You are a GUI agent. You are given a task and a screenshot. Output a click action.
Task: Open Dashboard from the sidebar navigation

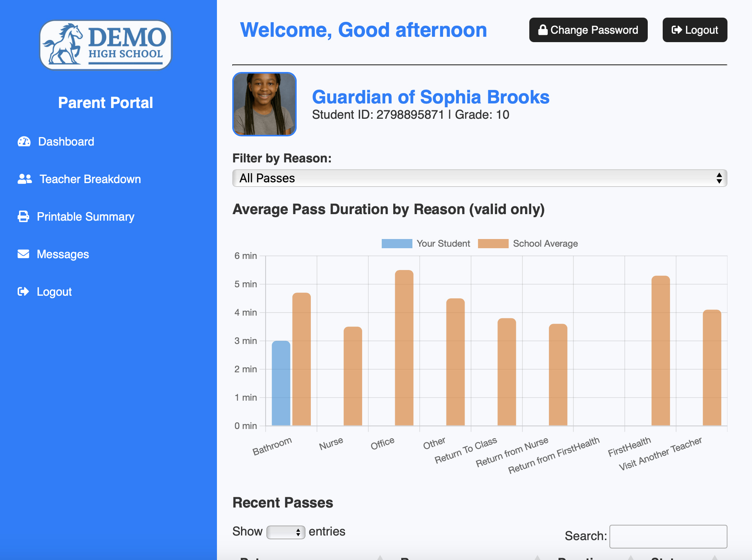click(66, 141)
